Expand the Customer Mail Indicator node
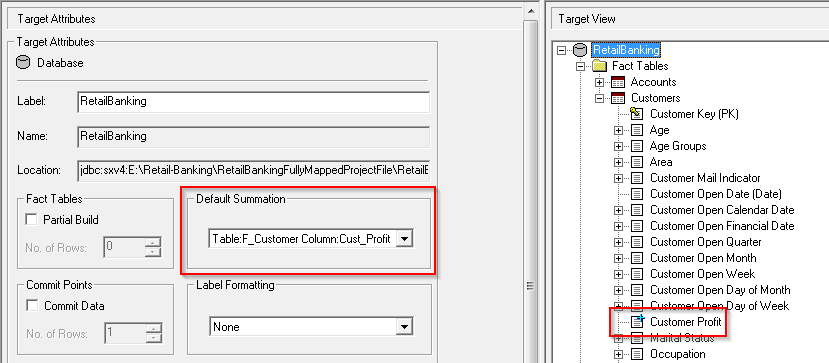The width and height of the screenshot is (829, 363). point(618,178)
